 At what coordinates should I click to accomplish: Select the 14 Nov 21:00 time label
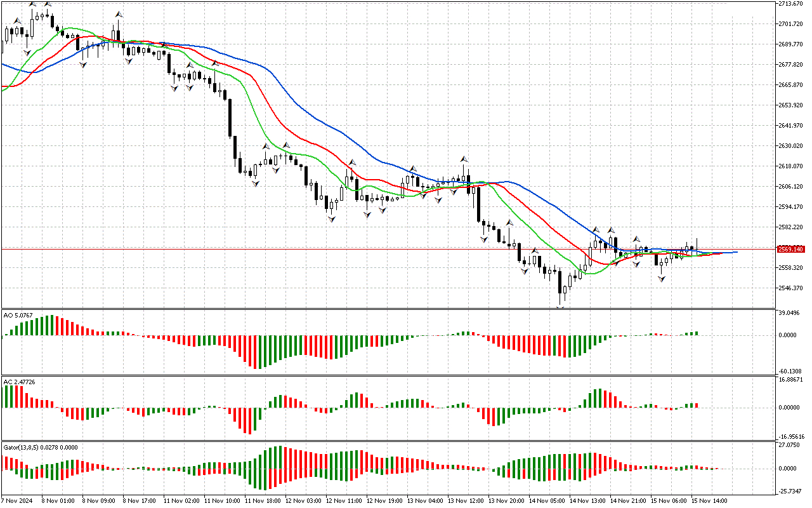point(627,500)
